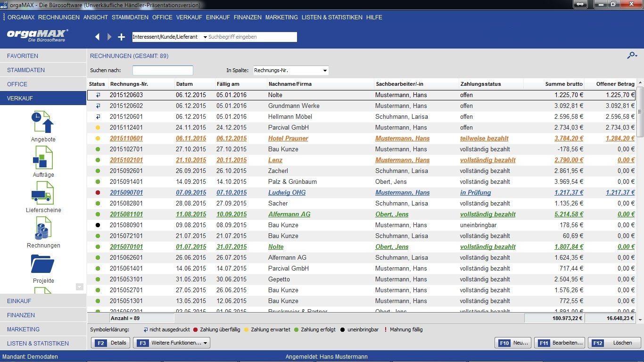Image resolution: width=644 pixels, height=362 pixels.
Task: Go back with the left arrow
Action: (98, 37)
